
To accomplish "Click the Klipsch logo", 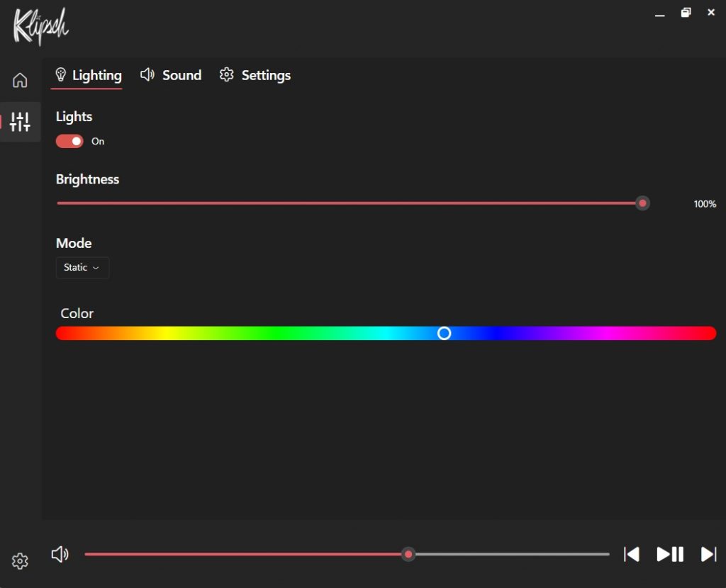I will click(40, 26).
